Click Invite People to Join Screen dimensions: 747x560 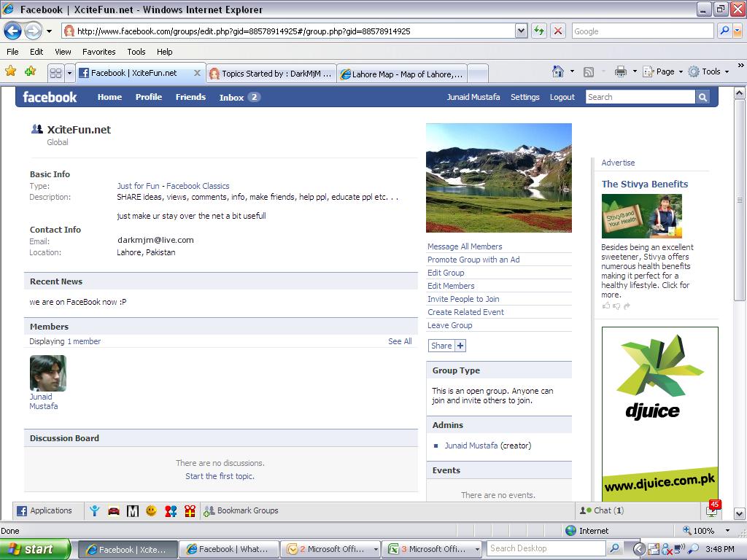463,299
